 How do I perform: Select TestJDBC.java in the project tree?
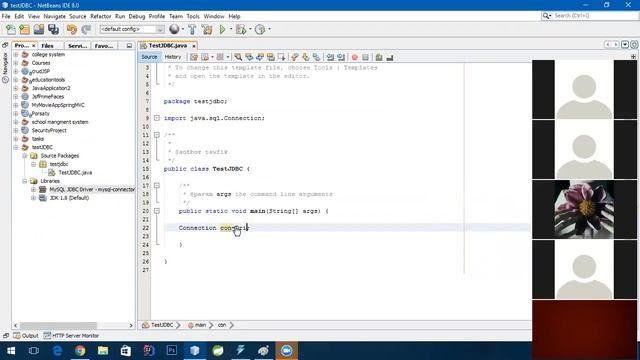(x=75, y=173)
